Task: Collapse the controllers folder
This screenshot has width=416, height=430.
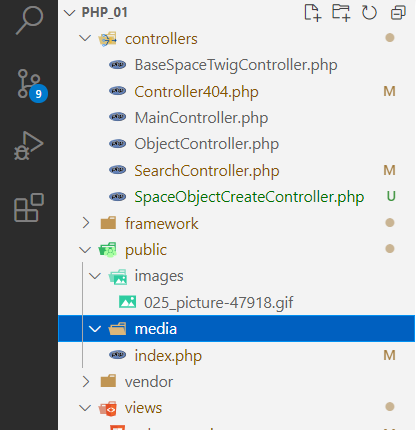Action: pyautogui.click(x=85, y=39)
